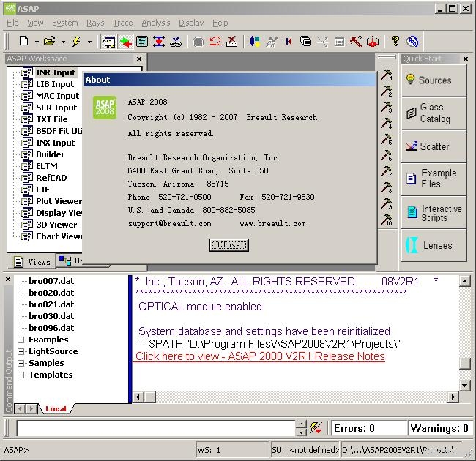Viewport: 476px width, 461px height.
Task: Select Builder in ASAP Workspace
Action: tap(50, 154)
